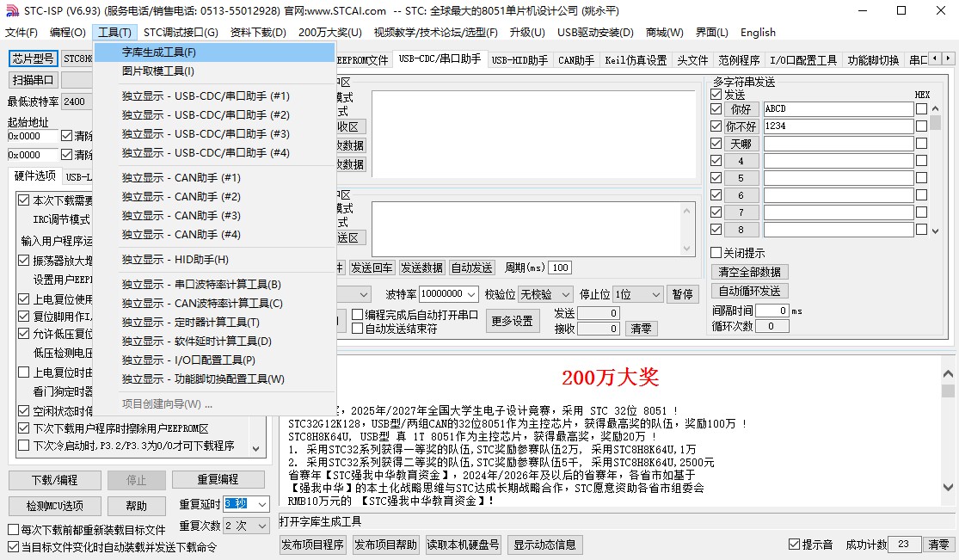Click the 扫描串口 button
959x560 pixels.
point(33,80)
